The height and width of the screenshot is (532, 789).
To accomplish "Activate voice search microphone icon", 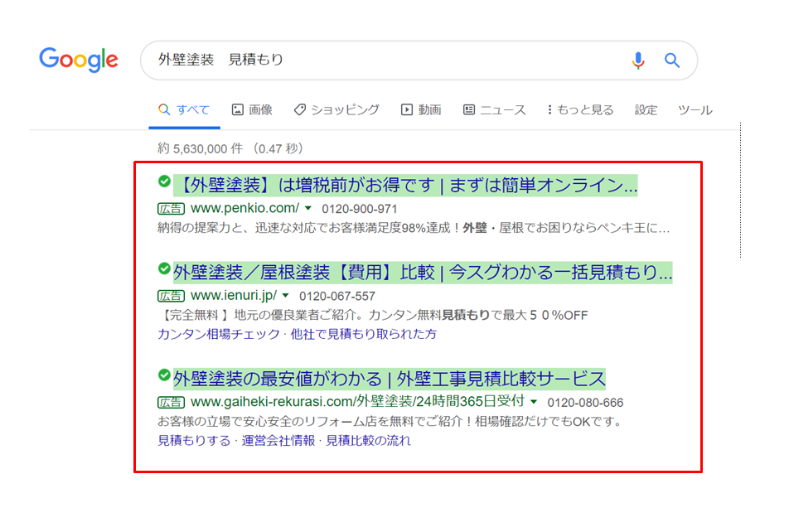I will click(638, 60).
